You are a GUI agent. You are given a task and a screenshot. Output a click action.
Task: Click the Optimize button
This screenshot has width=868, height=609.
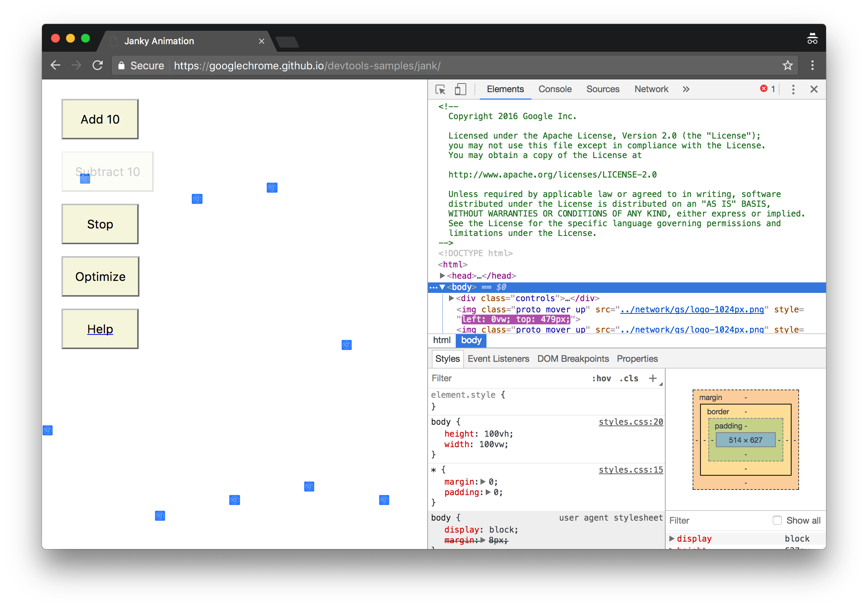[100, 276]
